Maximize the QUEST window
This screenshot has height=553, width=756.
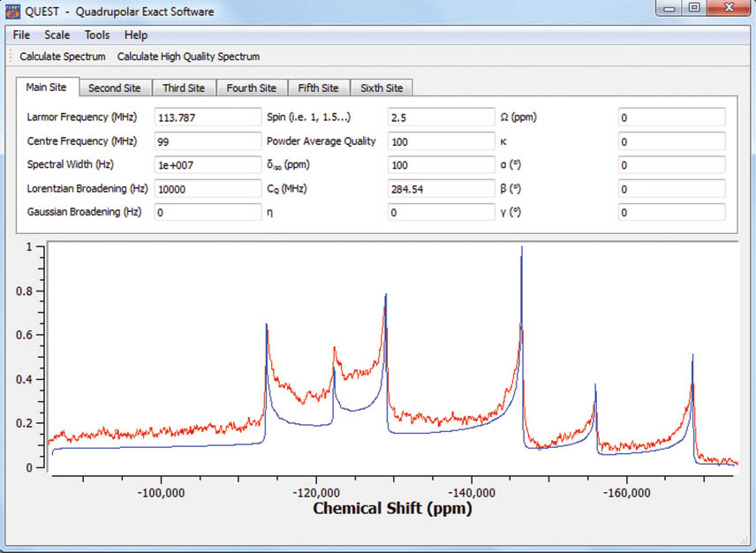694,8
